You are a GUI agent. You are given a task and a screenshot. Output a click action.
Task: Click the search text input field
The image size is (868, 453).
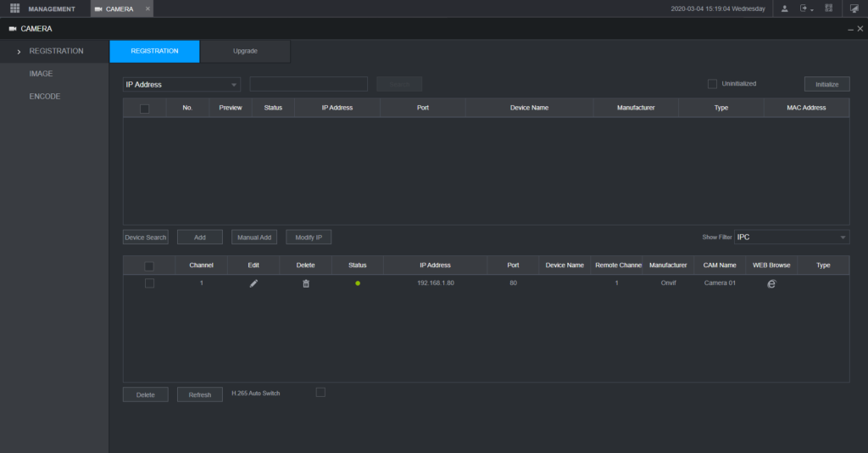(308, 84)
